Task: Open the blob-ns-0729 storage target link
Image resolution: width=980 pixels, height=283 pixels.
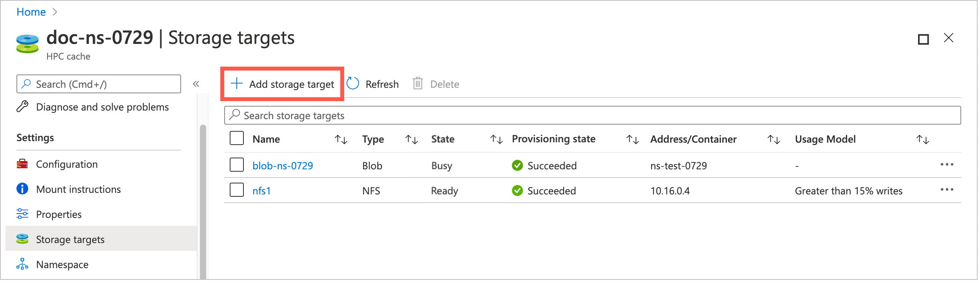Action: coord(282,165)
